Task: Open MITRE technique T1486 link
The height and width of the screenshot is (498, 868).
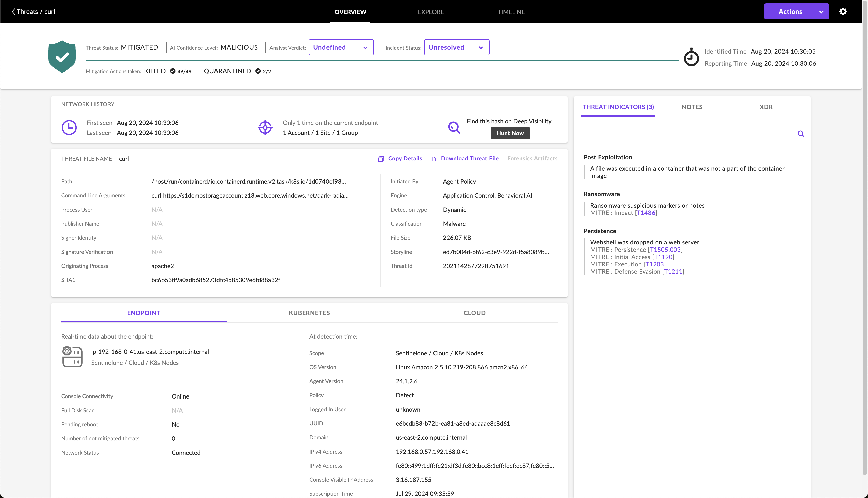Action: pyautogui.click(x=646, y=212)
